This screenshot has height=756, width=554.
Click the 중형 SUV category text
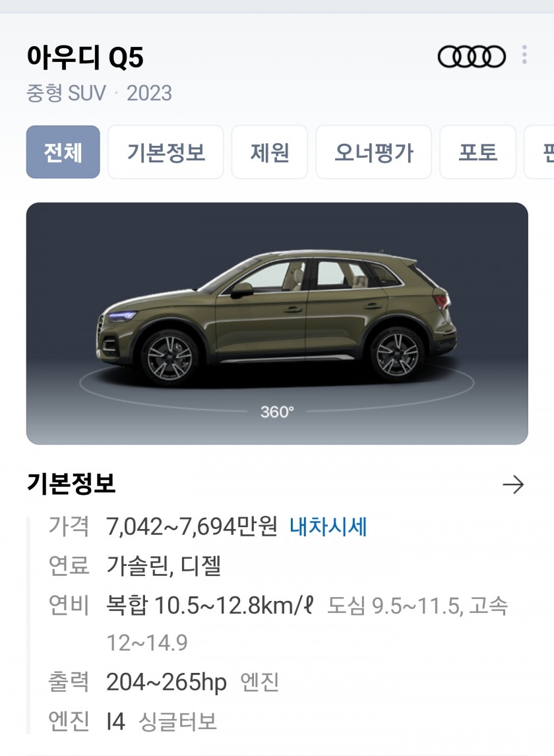coord(66,93)
